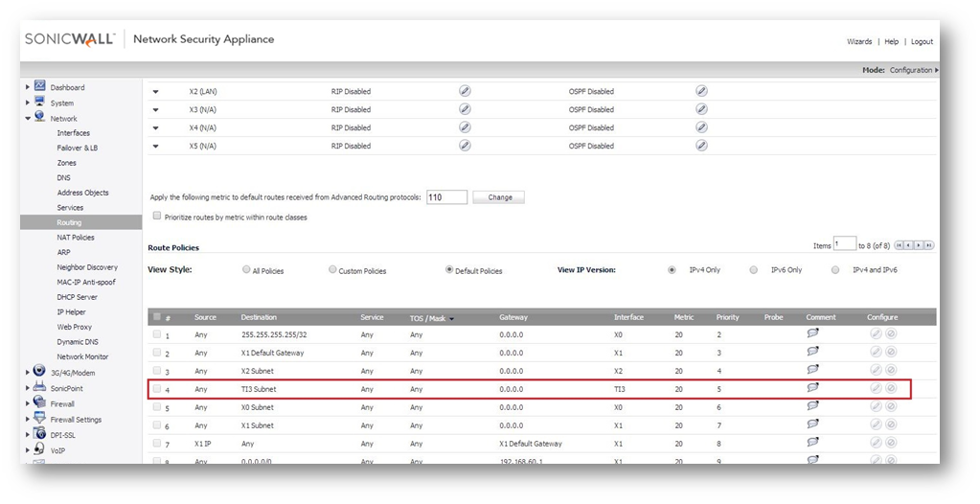Click the default route metric input field
Image resolution: width=980 pixels, height=504 pixels.
(x=446, y=197)
